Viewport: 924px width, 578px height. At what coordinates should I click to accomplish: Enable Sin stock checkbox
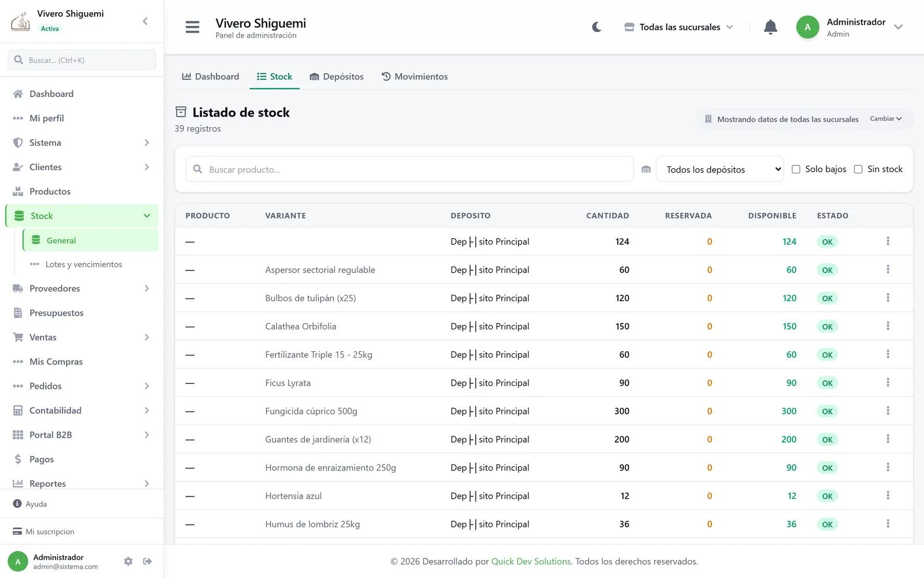tap(858, 169)
